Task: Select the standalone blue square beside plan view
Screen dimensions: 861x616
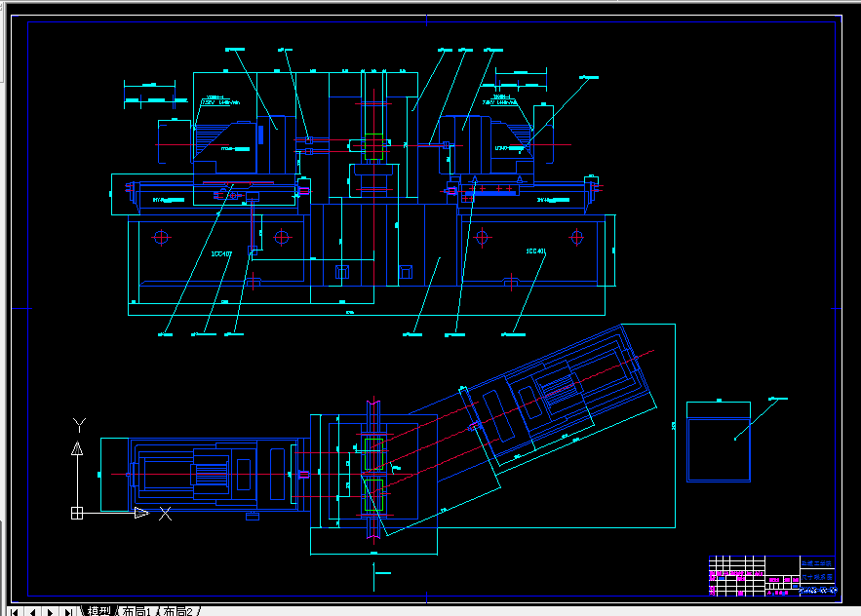Action: tap(719, 449)
